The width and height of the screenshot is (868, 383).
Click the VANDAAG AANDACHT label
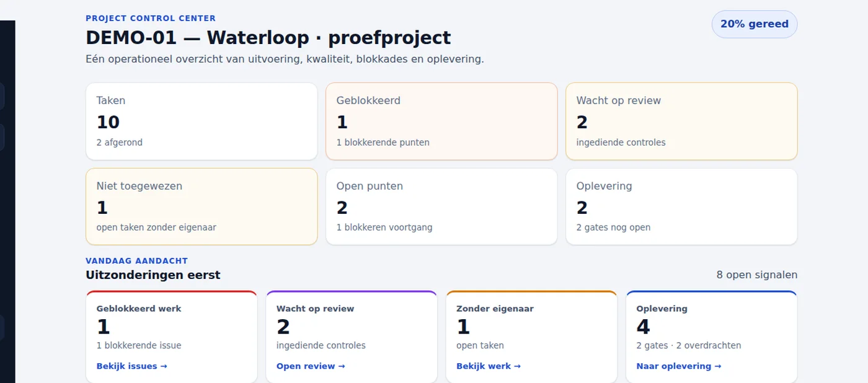(137, 261)
